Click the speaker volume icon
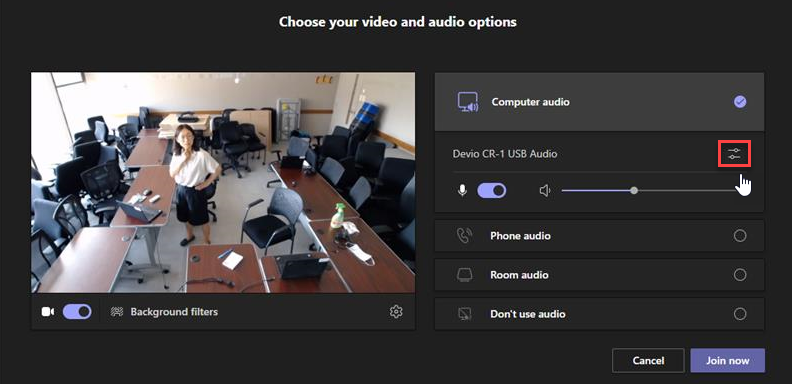Screen dimensions: 792x384 click(x=544, y=191)
